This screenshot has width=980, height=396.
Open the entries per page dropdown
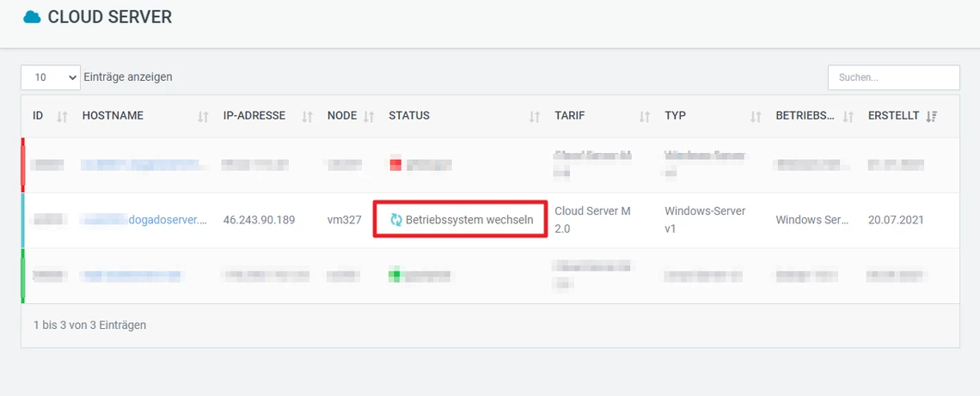pos(51,77)
